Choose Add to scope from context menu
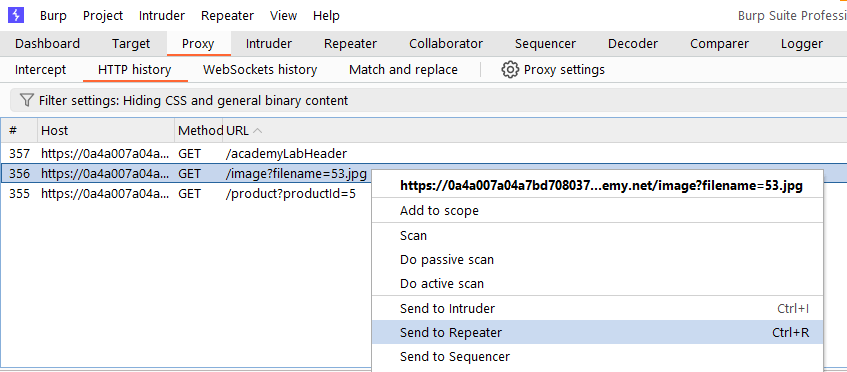The image size is (847, 372). click(597, 211)
